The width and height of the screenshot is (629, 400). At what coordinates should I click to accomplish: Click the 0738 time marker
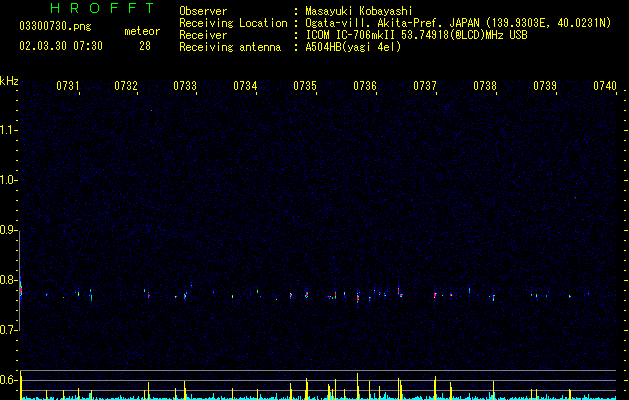[x=485, y=85]
